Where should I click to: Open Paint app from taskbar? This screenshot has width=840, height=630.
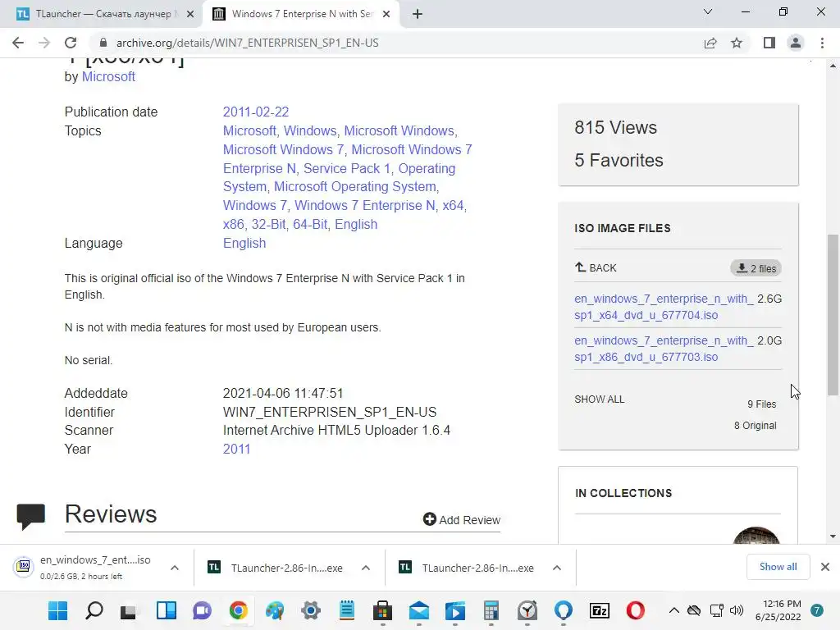[x=275, y=610]
